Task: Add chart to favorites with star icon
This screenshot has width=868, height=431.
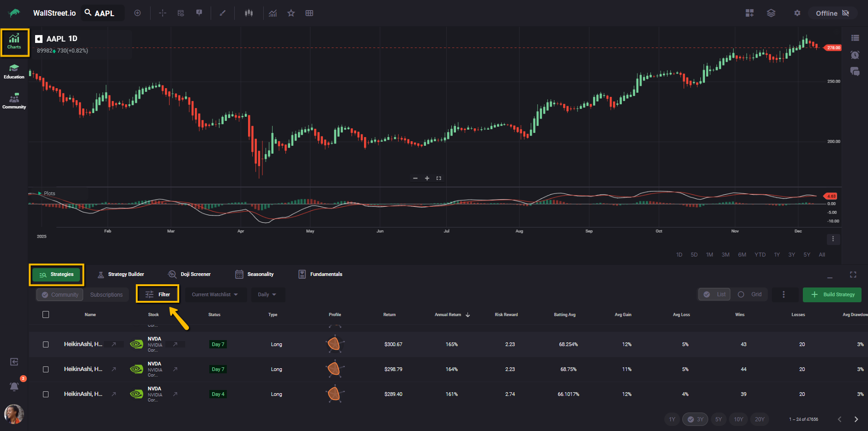Action: (x=291, y=13)
